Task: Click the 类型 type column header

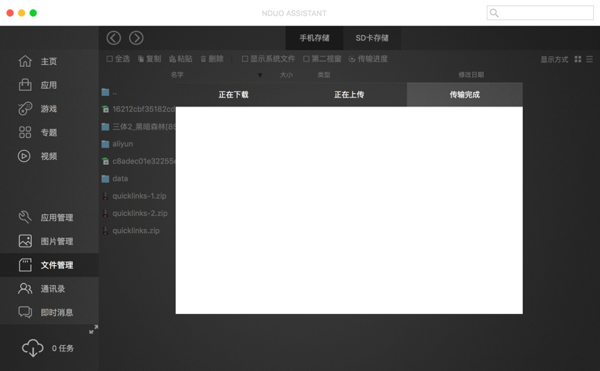Action: coord(324,75)
